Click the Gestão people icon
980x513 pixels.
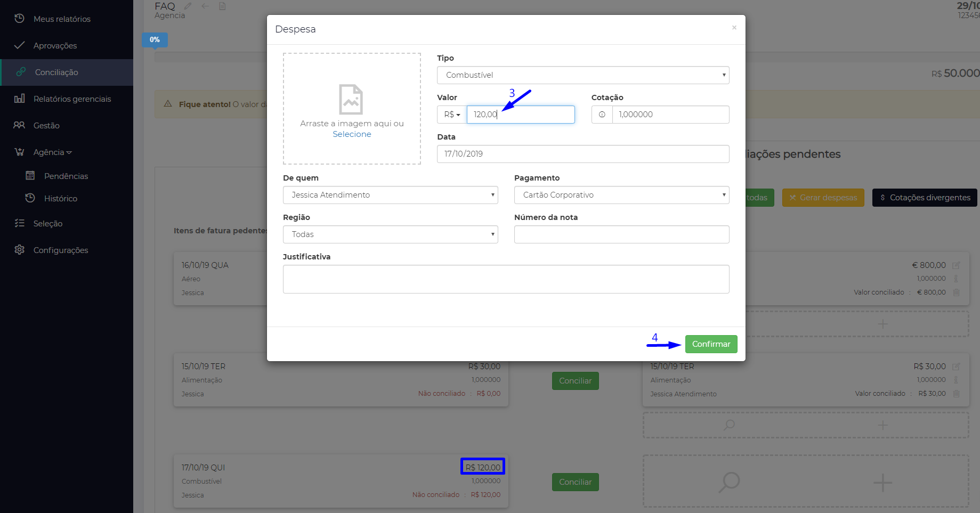(x=19, y=125)
